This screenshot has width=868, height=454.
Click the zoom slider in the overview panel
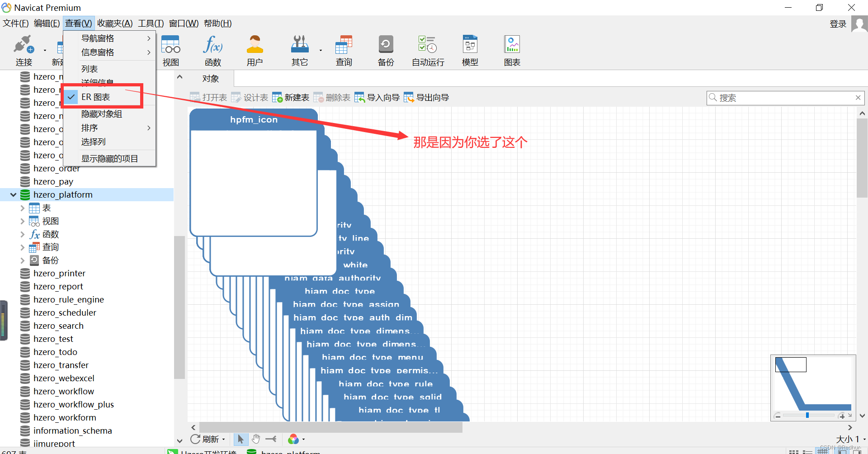pyautogui.click(x=807, y=415)
